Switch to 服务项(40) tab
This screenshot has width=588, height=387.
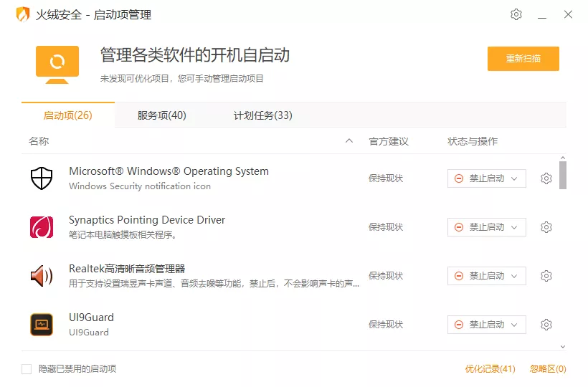click(x=161, y=115)
